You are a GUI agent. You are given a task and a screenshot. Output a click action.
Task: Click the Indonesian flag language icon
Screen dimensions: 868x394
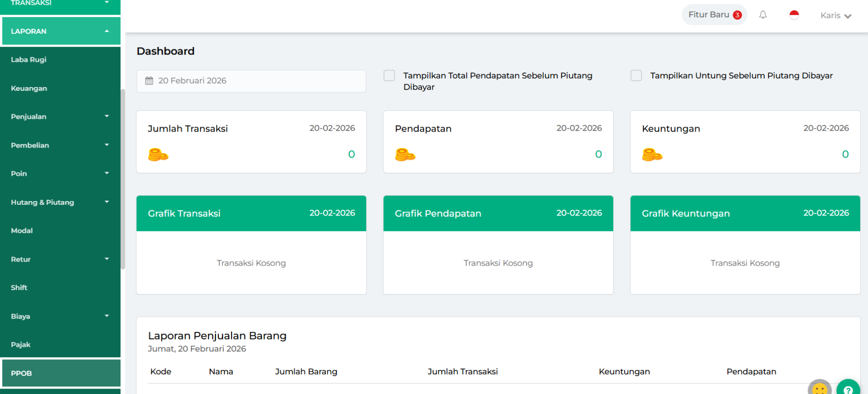pyautogui.click(x=794, y=15)
